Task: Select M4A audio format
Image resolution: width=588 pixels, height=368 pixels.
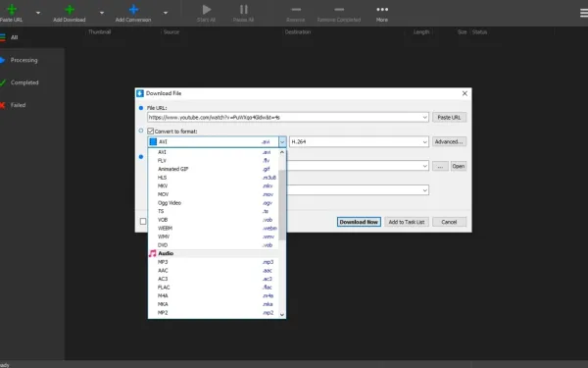Action: click(x=214, y=296)
